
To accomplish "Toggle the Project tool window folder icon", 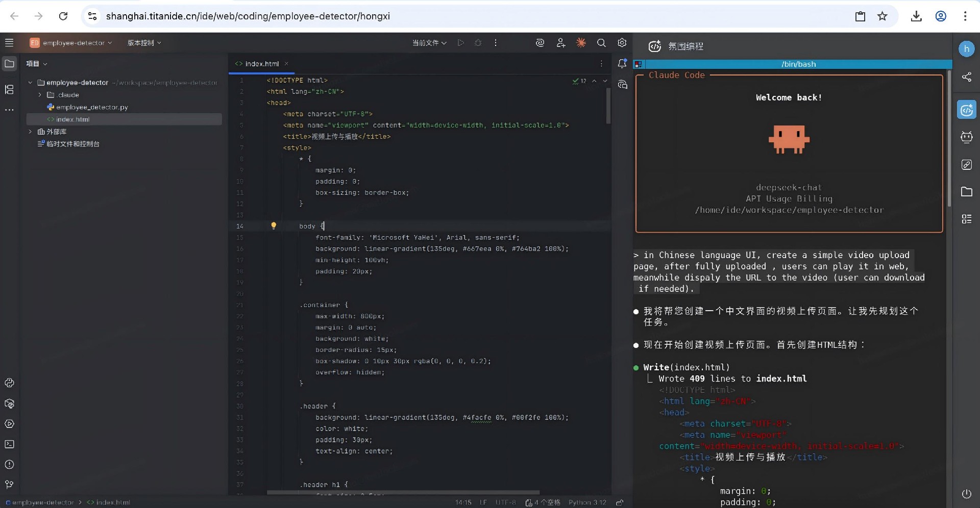I will pos(9,64).
